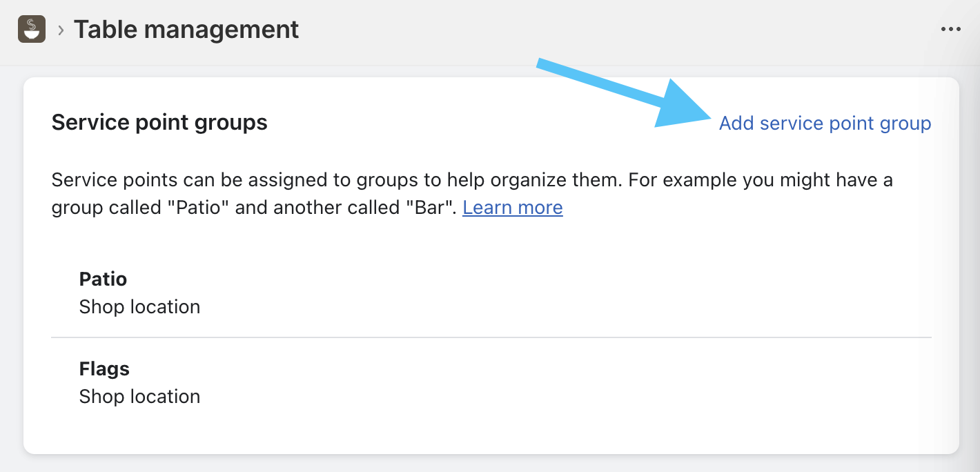The width and height of the screenshot is (980, 472).
Task: Open the three-dot more actions menu
Action: pos(950,30)
